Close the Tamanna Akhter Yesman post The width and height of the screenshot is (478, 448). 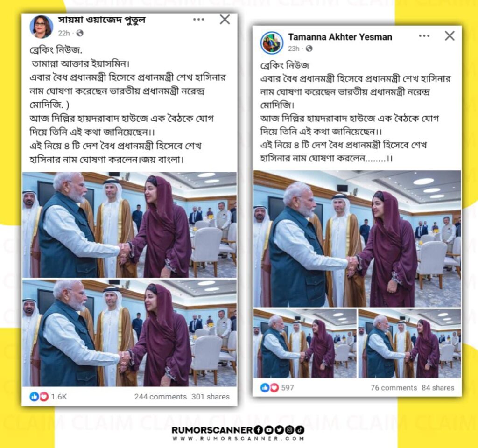coord(450,35)
